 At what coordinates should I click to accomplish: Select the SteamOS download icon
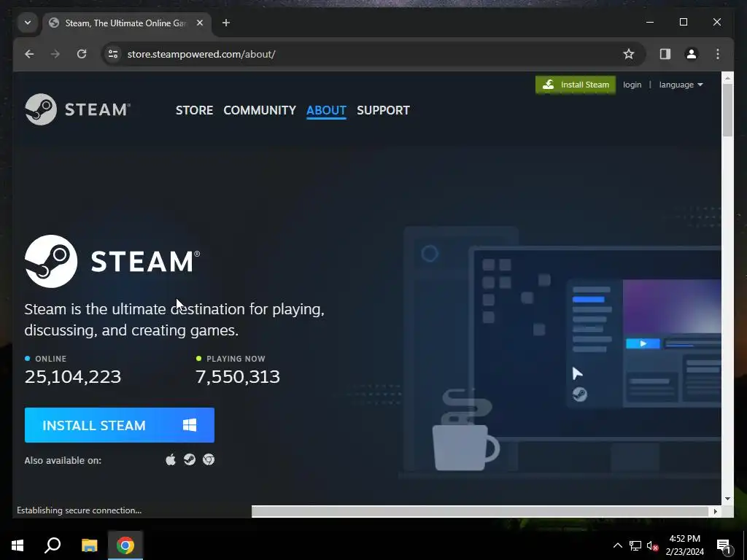pos(190,460)
